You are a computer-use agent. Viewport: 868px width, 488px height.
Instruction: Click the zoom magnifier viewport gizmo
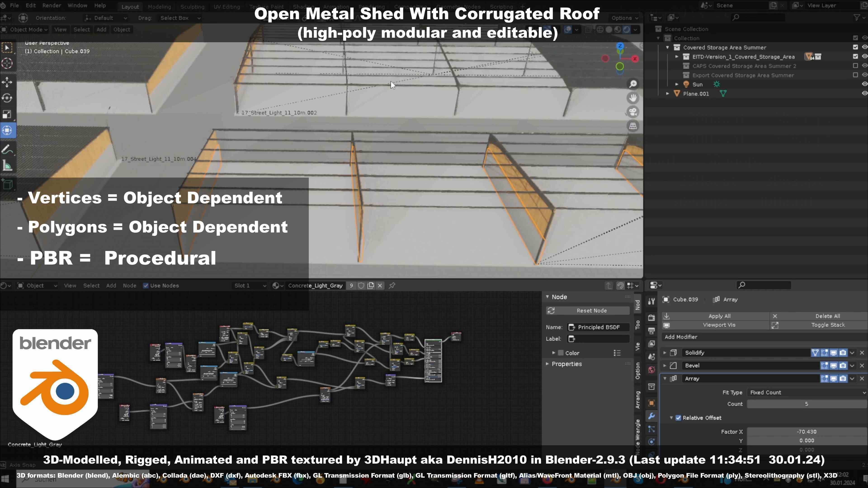[x=633, y=84]
